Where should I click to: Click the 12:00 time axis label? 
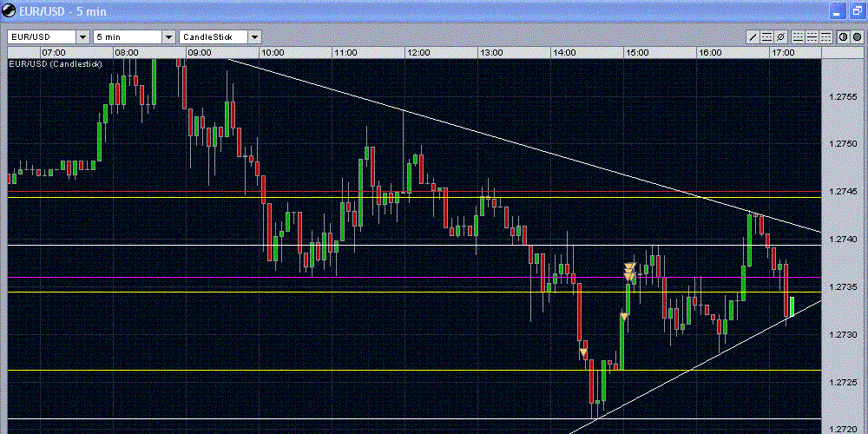(418, 53)
